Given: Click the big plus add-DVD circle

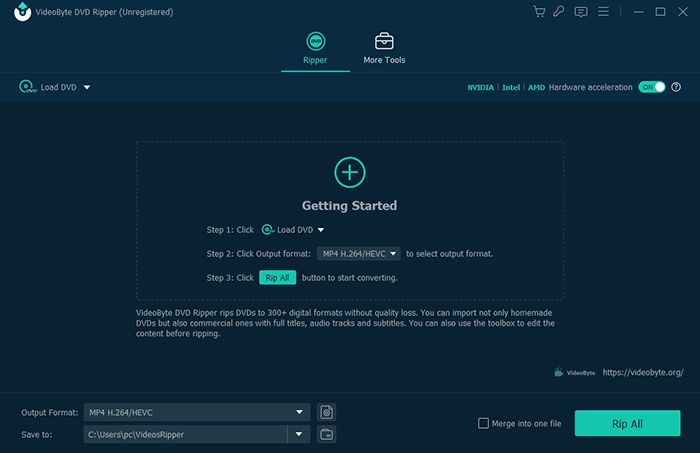Looking at the screenshot, I should pos(350,172).
